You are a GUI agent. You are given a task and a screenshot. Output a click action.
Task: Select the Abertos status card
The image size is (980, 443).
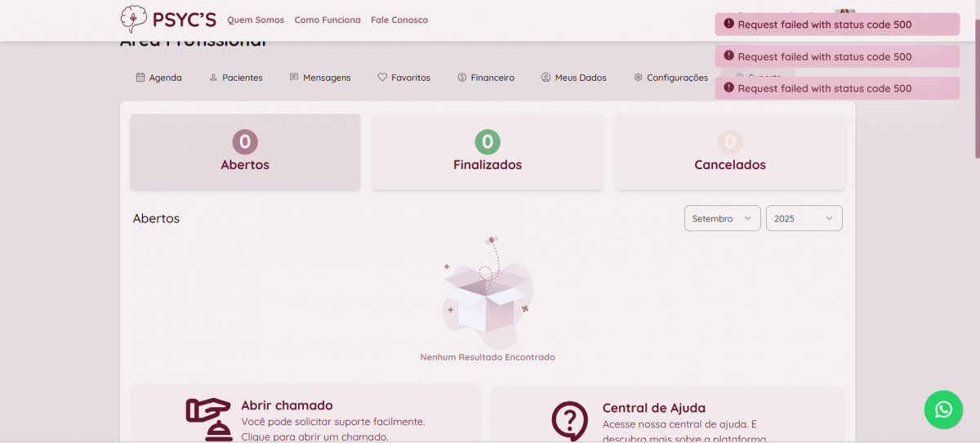pos(245,152)
